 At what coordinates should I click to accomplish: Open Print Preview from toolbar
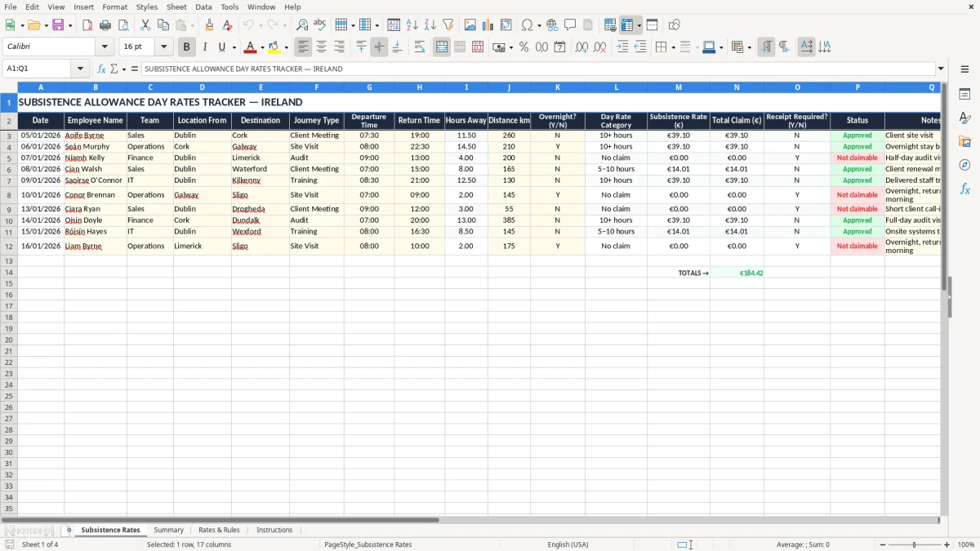[123, 25]
